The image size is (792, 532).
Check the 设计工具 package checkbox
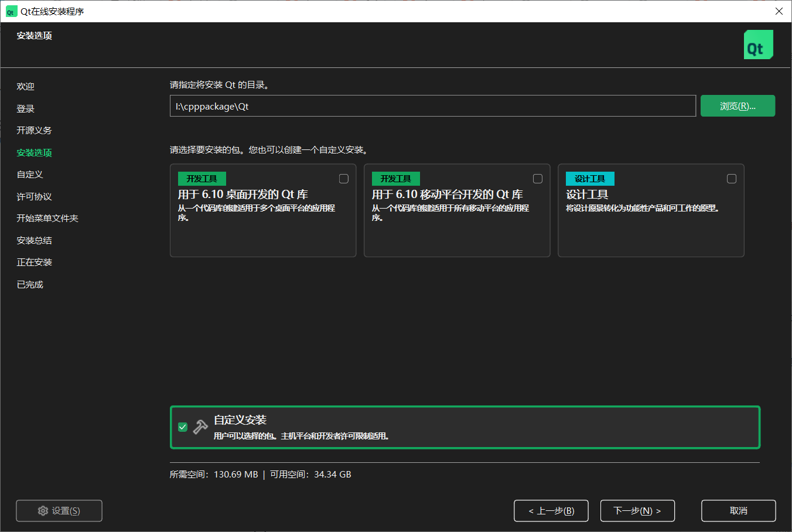tap(732, 179)
